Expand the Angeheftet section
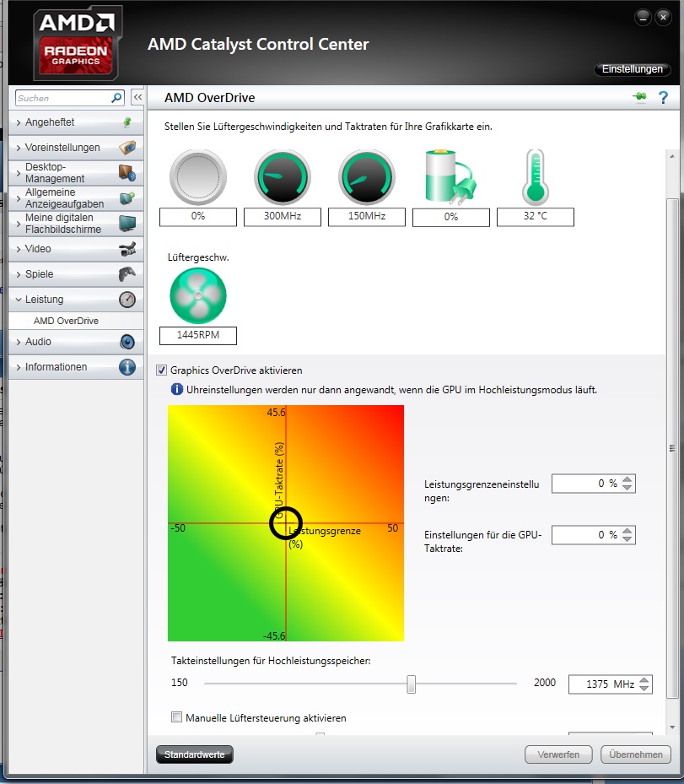Viewport: 684px width, 784px height. tap(19, 122)
